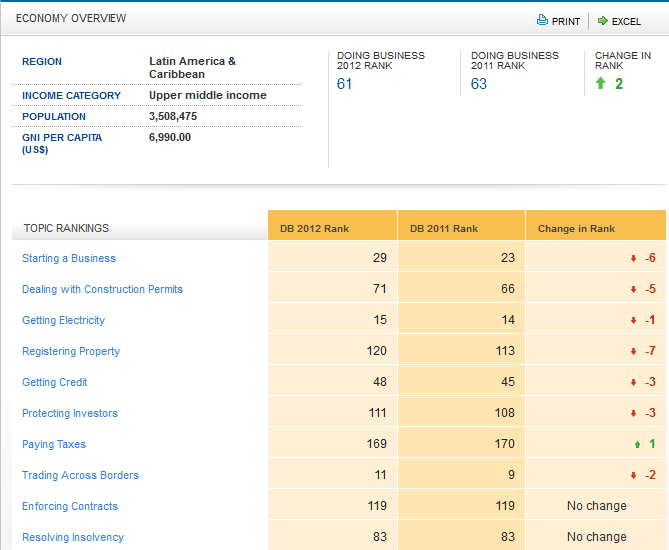
Task: Click red down arrow in Registering Property row
Action: [x=633, y=352]
